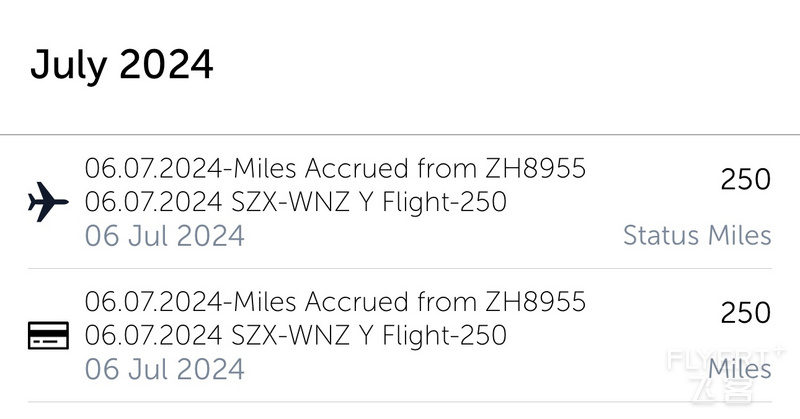Click the 06 Jul 2024 date under the airplane entry
Screen dimensions: 800x419
click(164, 236)
